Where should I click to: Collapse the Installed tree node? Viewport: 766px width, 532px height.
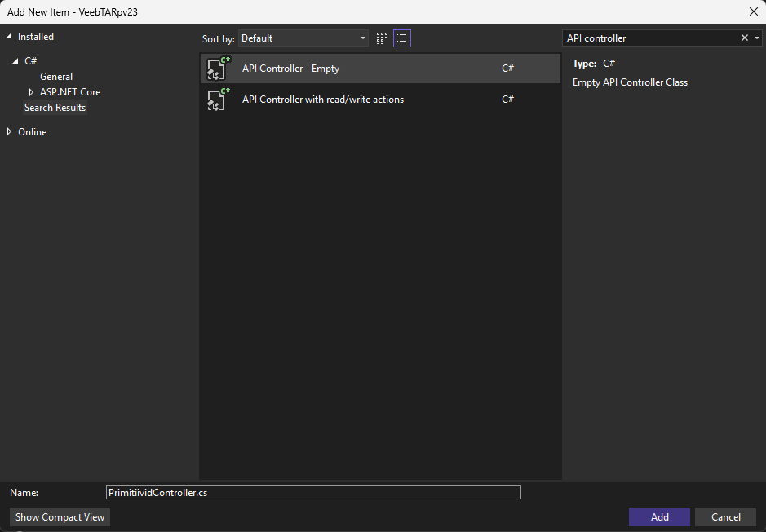[10, 37]
